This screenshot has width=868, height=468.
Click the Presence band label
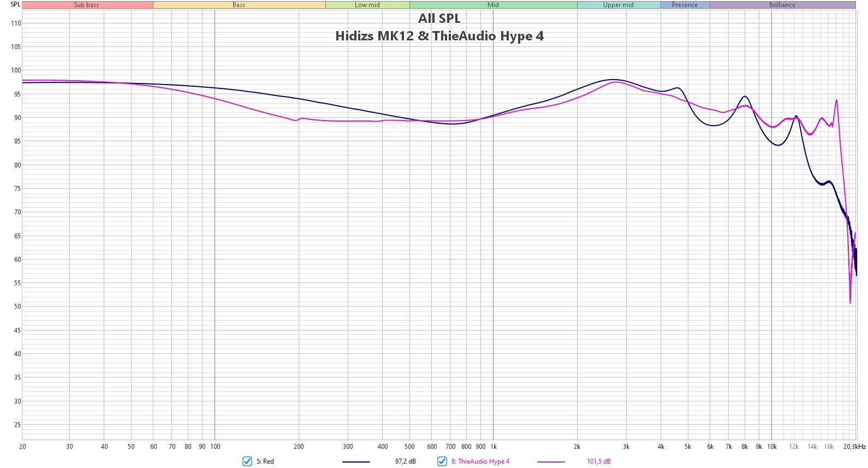(x=685, y=5)
